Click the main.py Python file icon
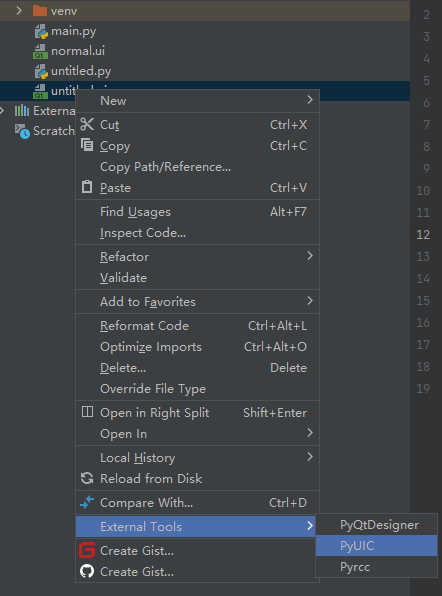This screenshot has height=596, width=442. pos(41,31)
